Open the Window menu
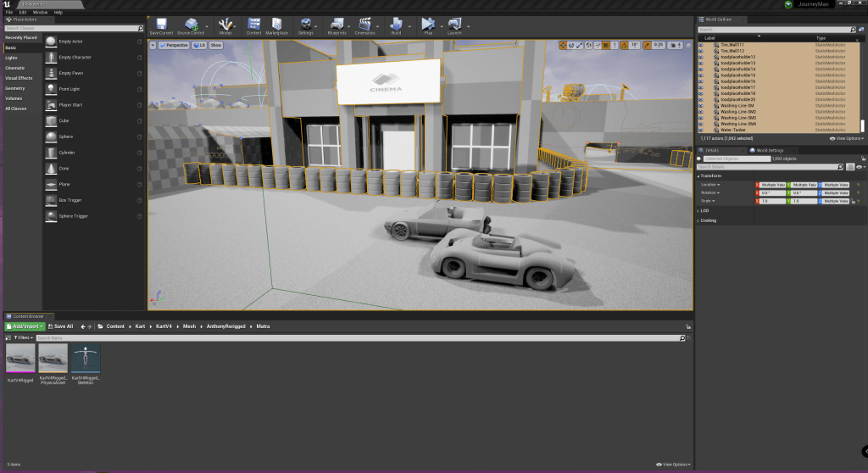Screen dimensions: 868x473 point(40,13)
